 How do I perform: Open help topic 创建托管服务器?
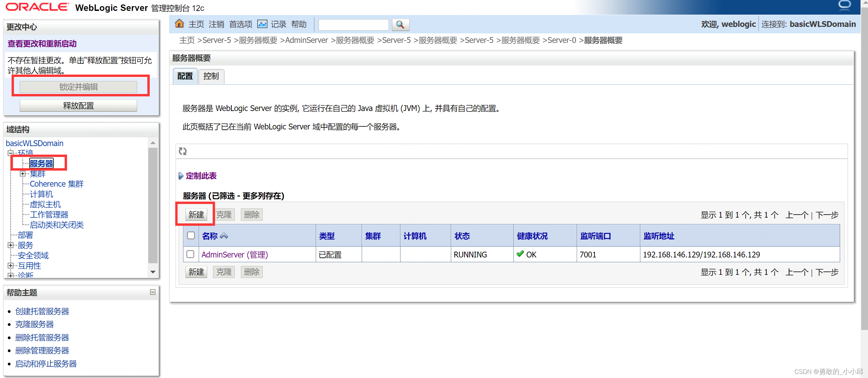pos(42,311)
